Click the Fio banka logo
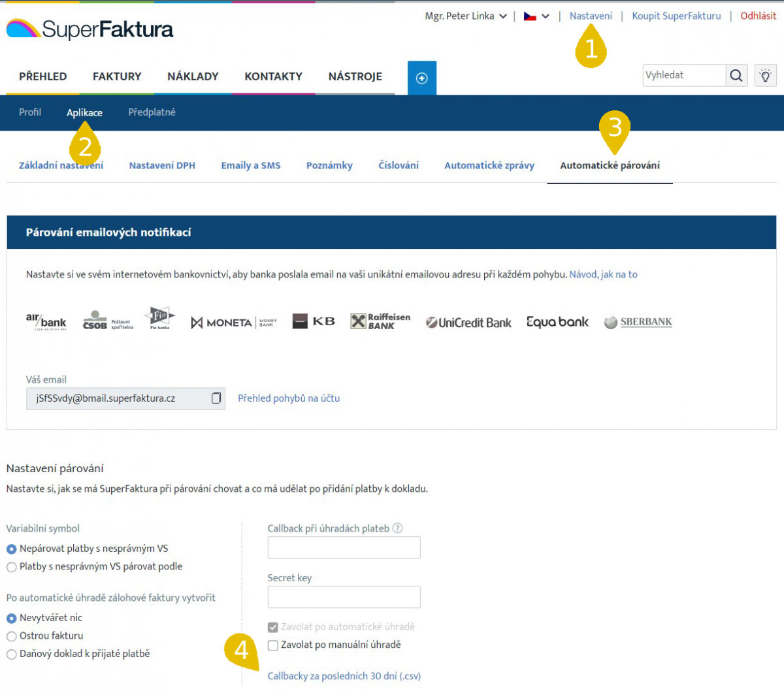Viewport: 784px width, 691px height. click(x=160, y=318)
